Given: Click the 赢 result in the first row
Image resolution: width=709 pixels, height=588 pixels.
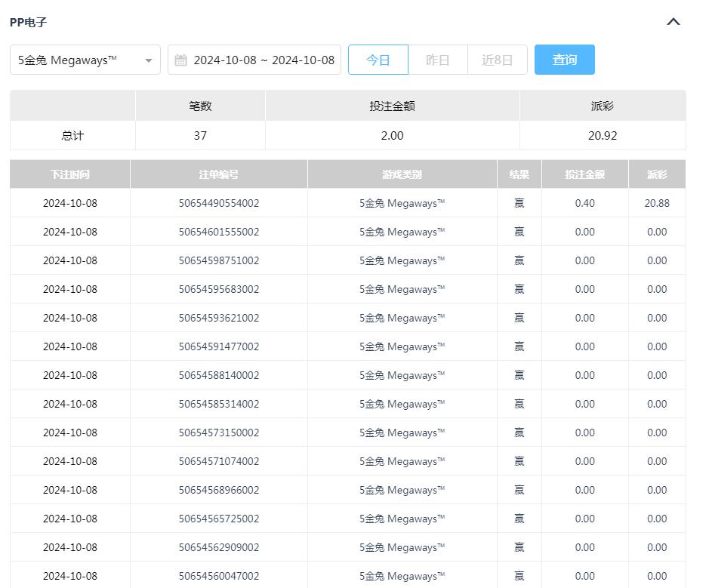Looking at the screenshot, I should point(519,202).
